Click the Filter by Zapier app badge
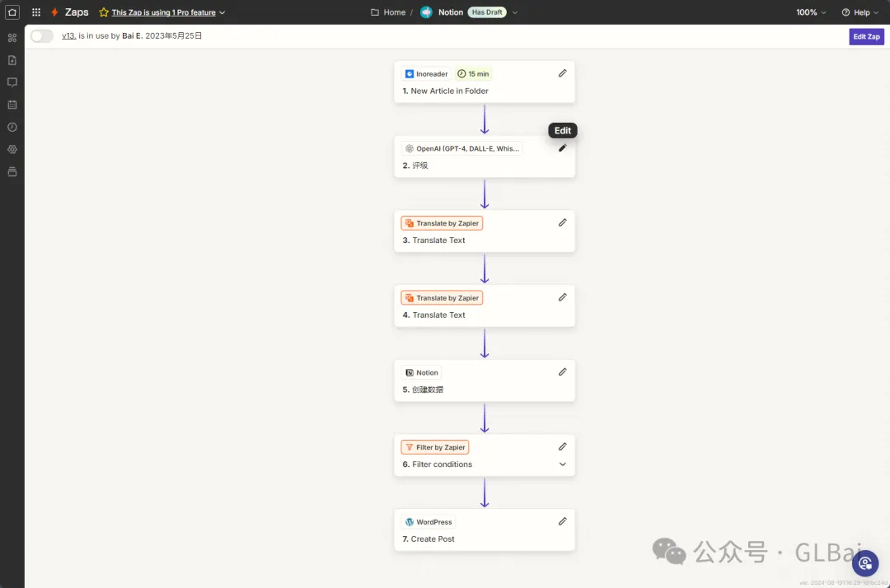This screenshot has height=588, width=890. pyautogui.click(x=435, y=447)
